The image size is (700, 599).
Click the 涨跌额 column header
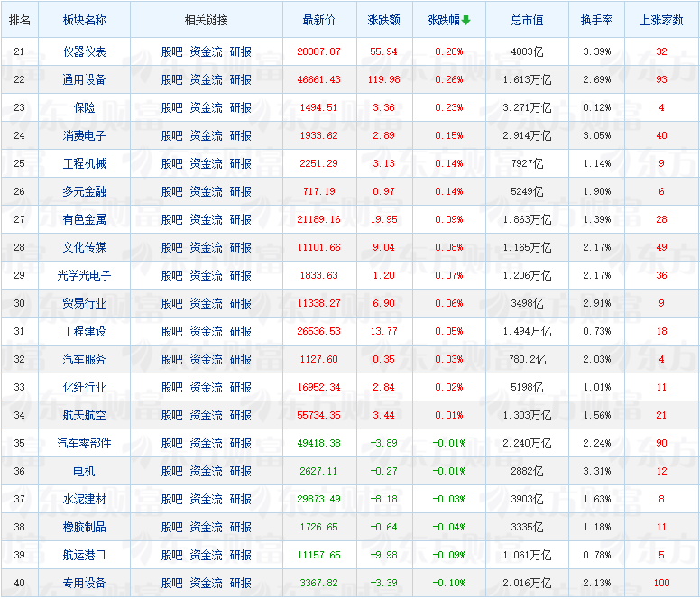coord(383,20)
